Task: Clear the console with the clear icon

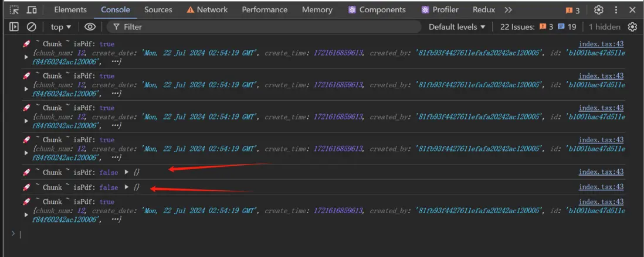Action: point(32,27)
